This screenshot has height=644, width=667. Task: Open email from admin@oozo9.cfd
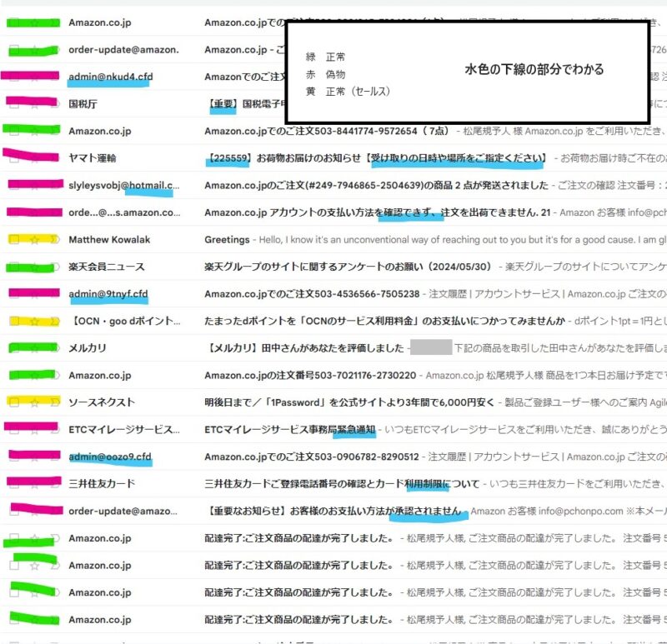pyautogui.click(x=333, y=457)
